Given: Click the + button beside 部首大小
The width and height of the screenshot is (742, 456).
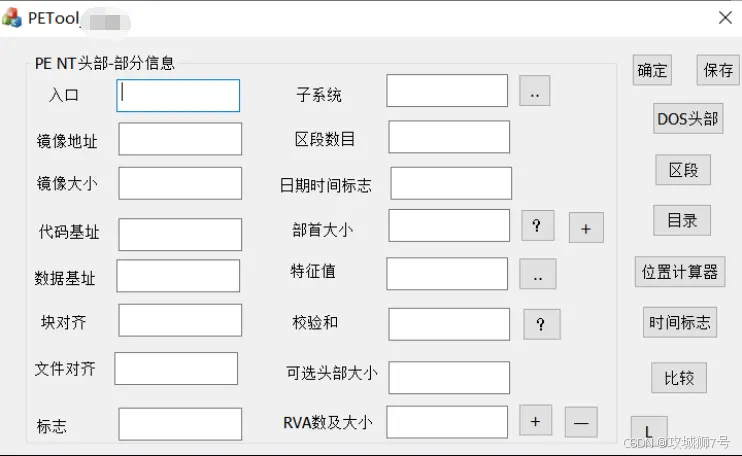Looking at the screenshot, I should pos(586,228).
